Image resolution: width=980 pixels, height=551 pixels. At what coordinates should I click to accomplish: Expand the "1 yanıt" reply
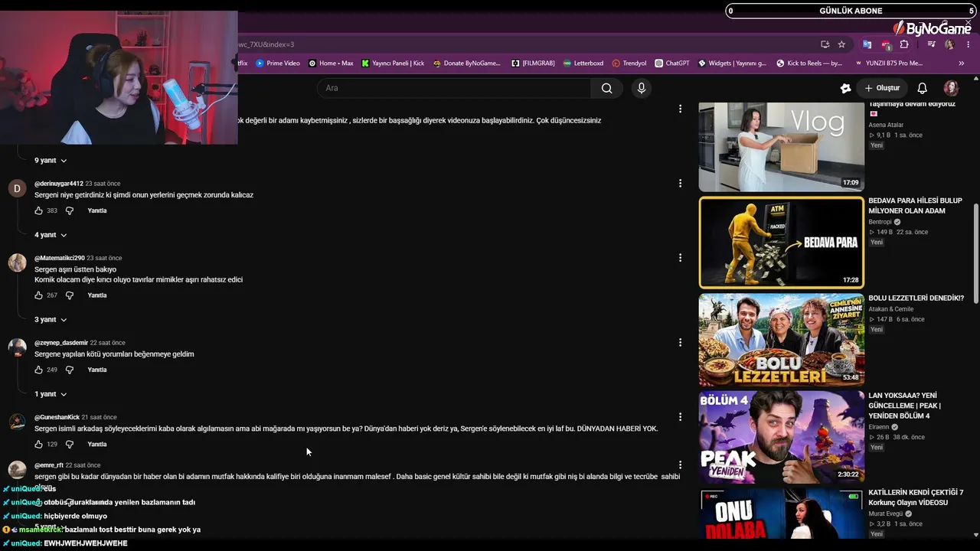[x=51, y=394]
